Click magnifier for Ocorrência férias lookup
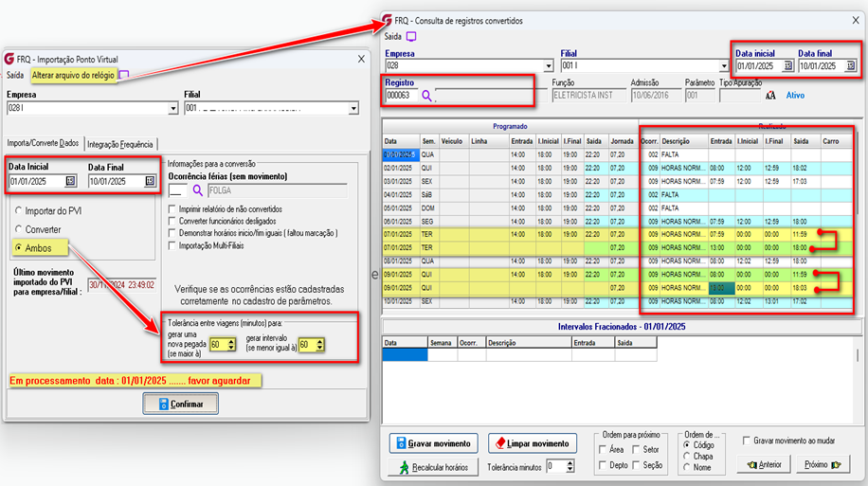This screenshot has height=486, width=868. [198, 190]
